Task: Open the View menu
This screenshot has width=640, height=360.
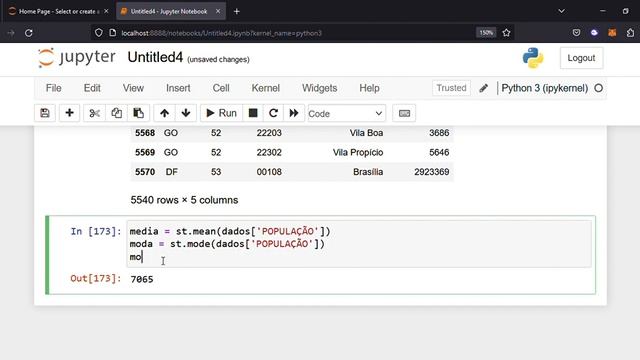Action: click(x=133, y=88)
